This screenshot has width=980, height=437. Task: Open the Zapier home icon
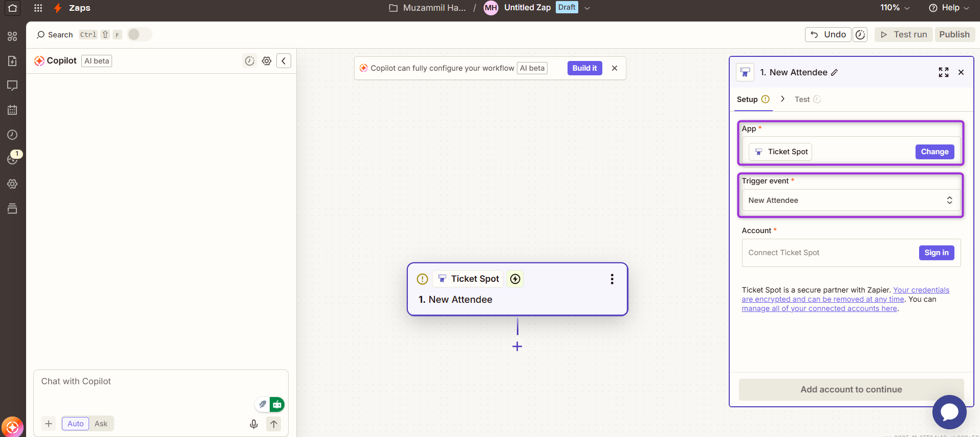click(13, 8)
